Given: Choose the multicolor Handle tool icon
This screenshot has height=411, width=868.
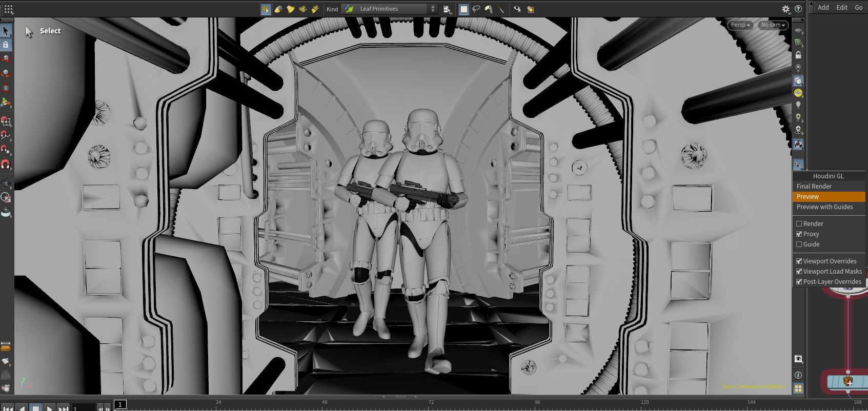Looking at the screenshot, I should (x=6, y=102).
